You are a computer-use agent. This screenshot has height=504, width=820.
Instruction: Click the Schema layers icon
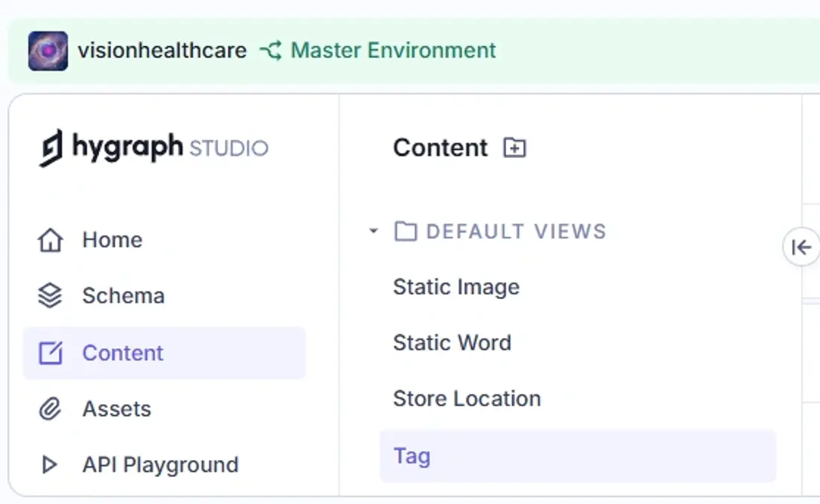tap(50, 296)
